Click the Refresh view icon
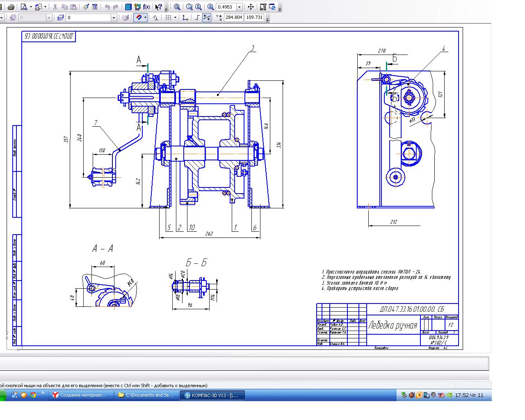The width and height of the screenshot is (525, 420). pos(272,7)
